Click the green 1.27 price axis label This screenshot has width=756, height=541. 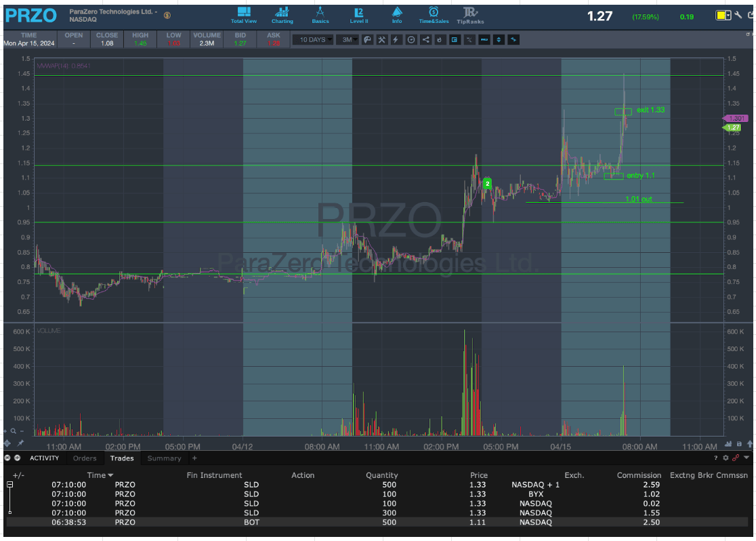coord(732,127)
